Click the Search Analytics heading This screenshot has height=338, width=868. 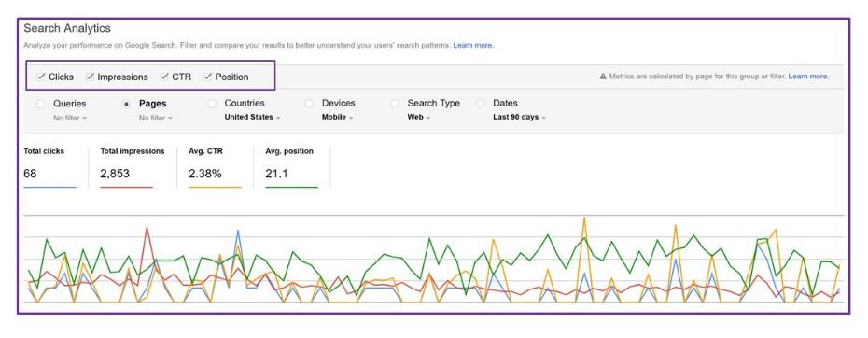point(67,28)
